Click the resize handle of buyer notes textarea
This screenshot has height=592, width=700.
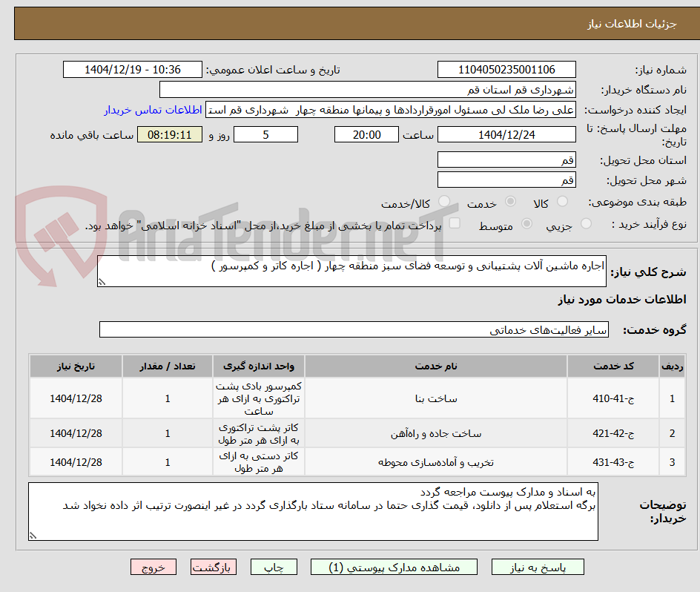pyautogui.click(x=33, y=536)
